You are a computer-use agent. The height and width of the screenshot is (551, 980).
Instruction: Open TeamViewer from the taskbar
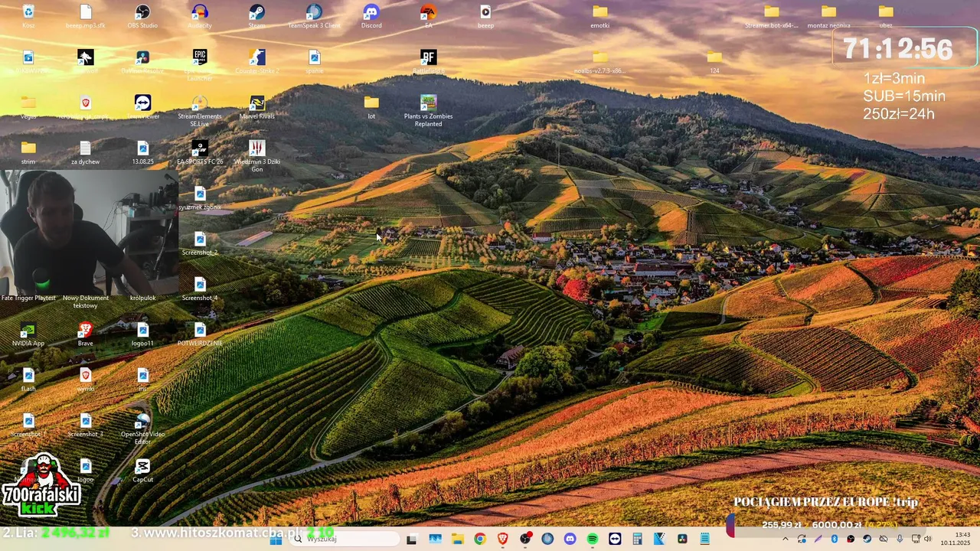[x=616, y=539]
